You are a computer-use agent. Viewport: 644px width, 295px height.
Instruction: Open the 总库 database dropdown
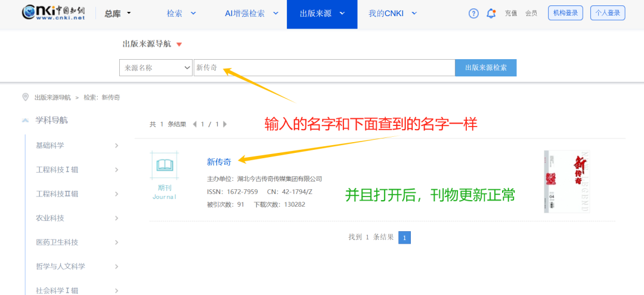click(x=117, y=14)
